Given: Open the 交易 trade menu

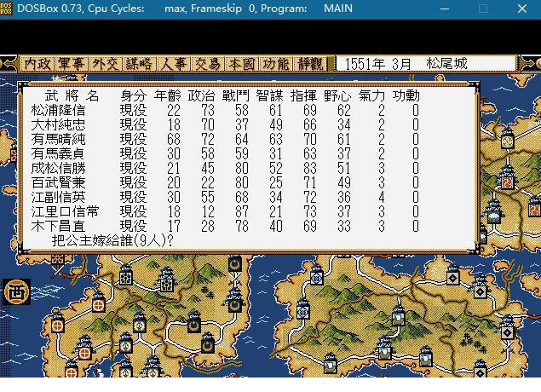Looking at the screenshot, I should coord(208,64).
